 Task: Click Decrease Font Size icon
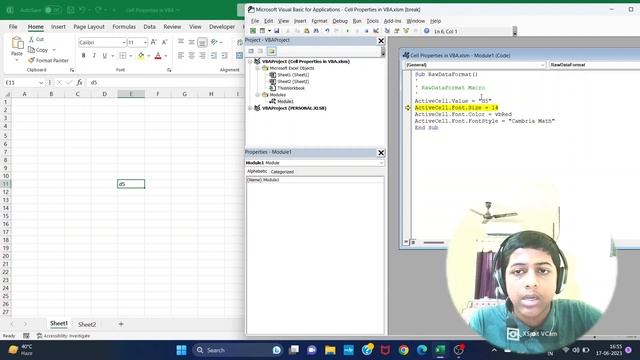(164, 42)
